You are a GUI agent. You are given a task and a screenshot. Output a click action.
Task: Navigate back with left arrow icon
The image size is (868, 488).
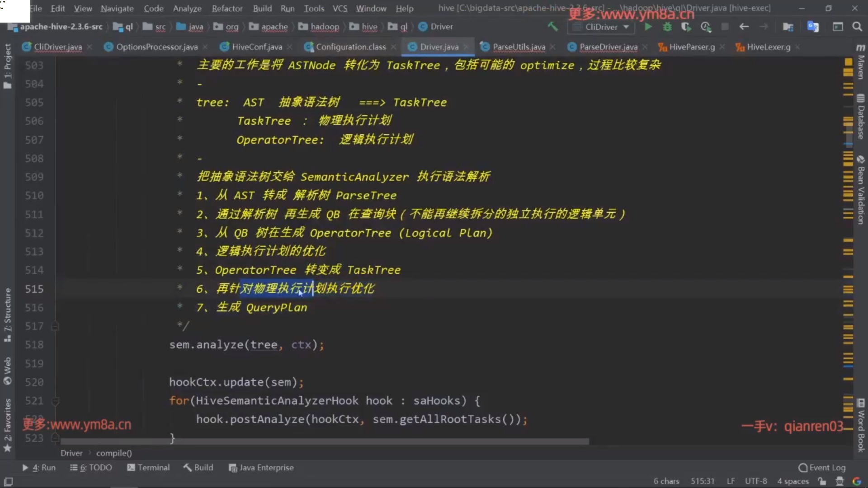coord(744,27)
